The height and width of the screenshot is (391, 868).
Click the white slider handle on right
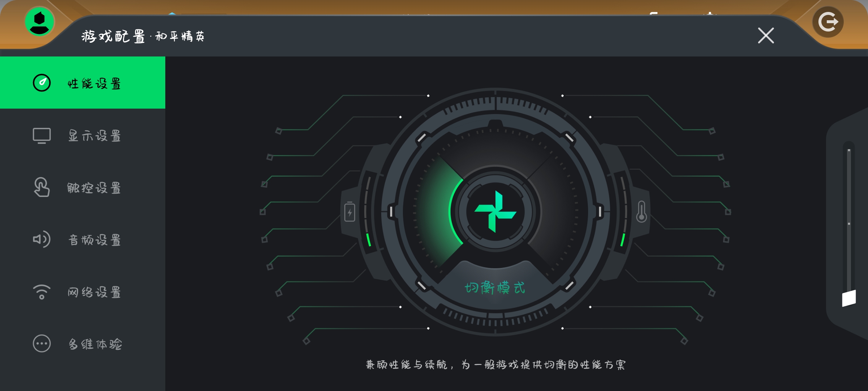849,298
